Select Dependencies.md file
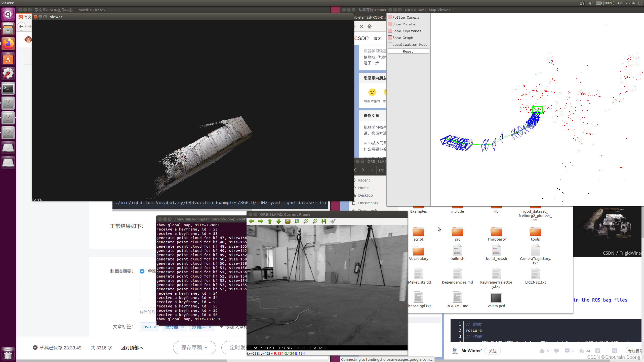Image resolution: width=644 pixels, height=362 pixels. pyautogui.click(x=457, y=276)
